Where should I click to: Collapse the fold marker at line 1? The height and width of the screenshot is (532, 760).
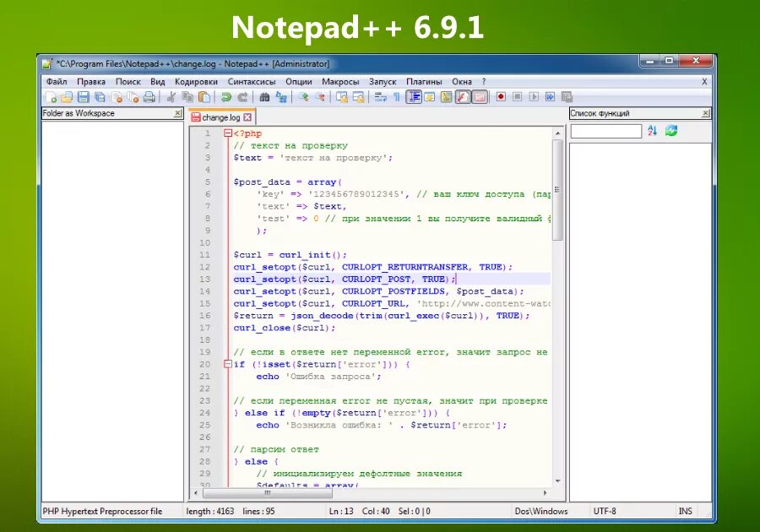tap(228, 133)
